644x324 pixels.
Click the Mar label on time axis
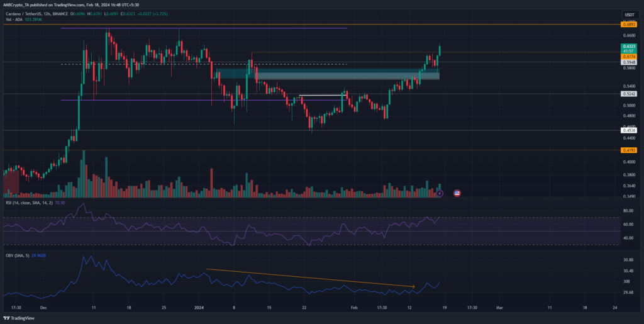pos(499,308)
